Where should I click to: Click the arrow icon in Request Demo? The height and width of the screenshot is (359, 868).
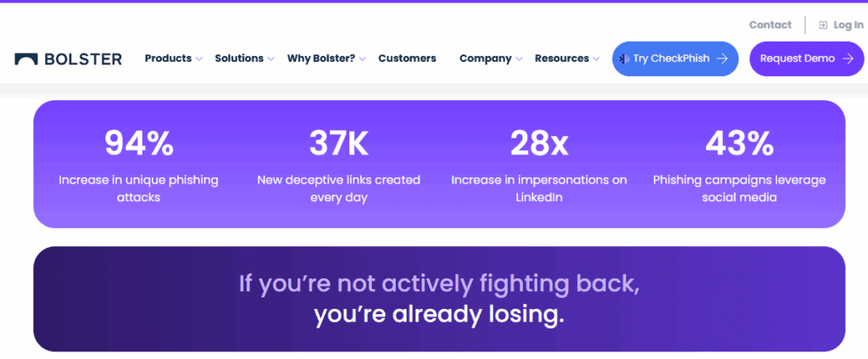[848, 59]
